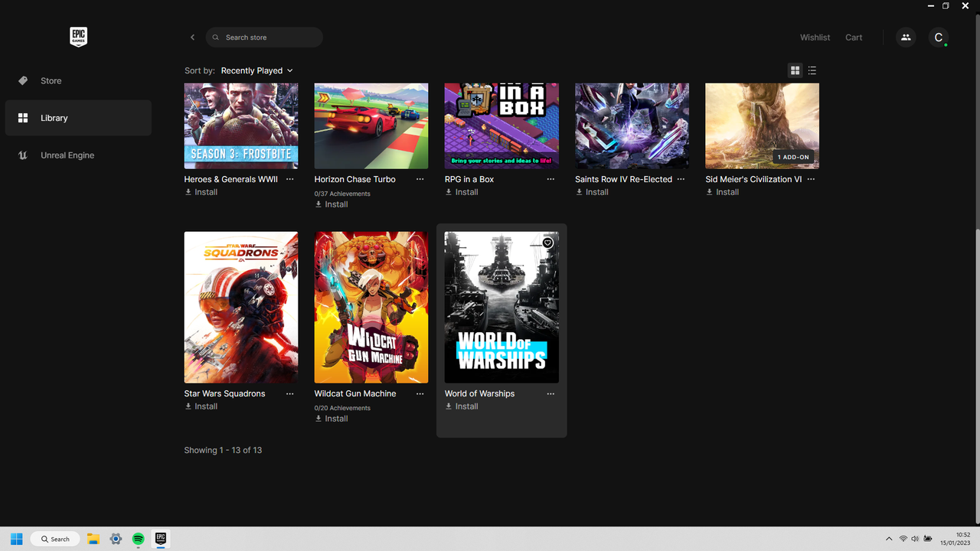Click the 0/37 Achievements text under Horizon Chase Turbo
This screenshot has height=551, width=980.
pyautogui.click(x=342, y=194)
